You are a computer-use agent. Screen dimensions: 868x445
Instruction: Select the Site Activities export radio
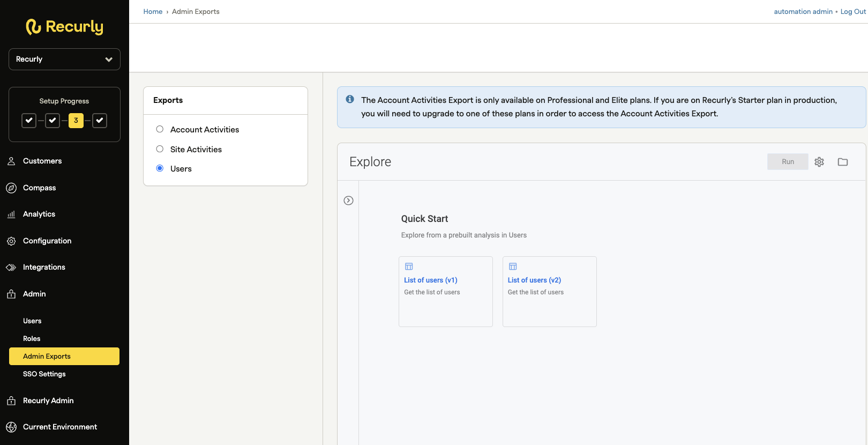[x=160, y=149]
